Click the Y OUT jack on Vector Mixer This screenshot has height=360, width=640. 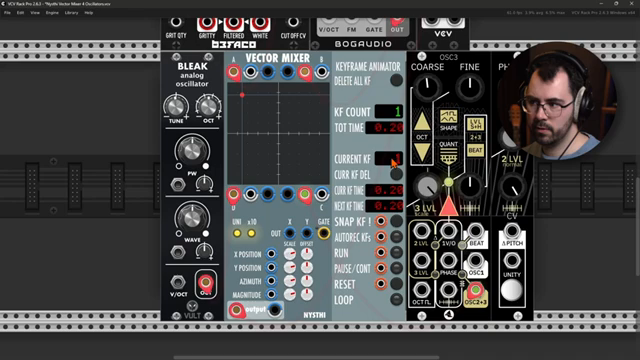coord(307,233)
